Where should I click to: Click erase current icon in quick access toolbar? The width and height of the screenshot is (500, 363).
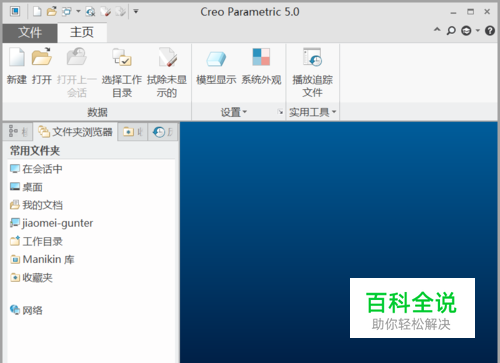click(x=106, y=12)
